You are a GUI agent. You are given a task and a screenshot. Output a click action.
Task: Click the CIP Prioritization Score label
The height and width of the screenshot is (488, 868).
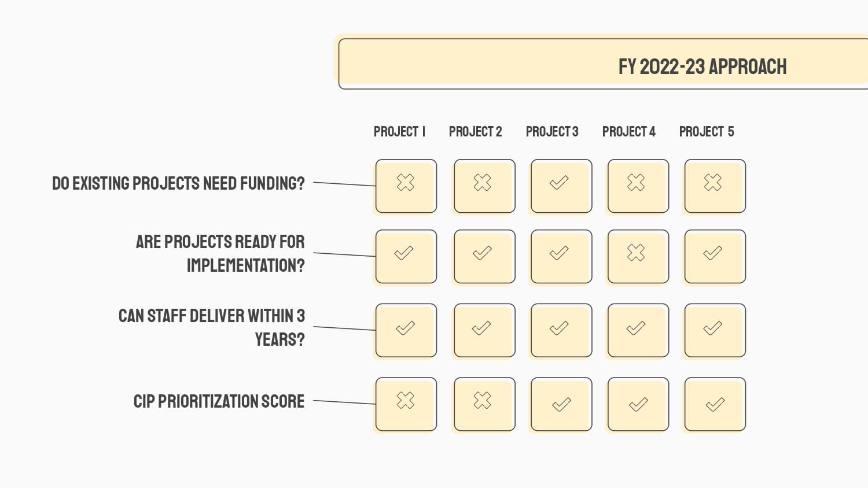click(219, 401)
